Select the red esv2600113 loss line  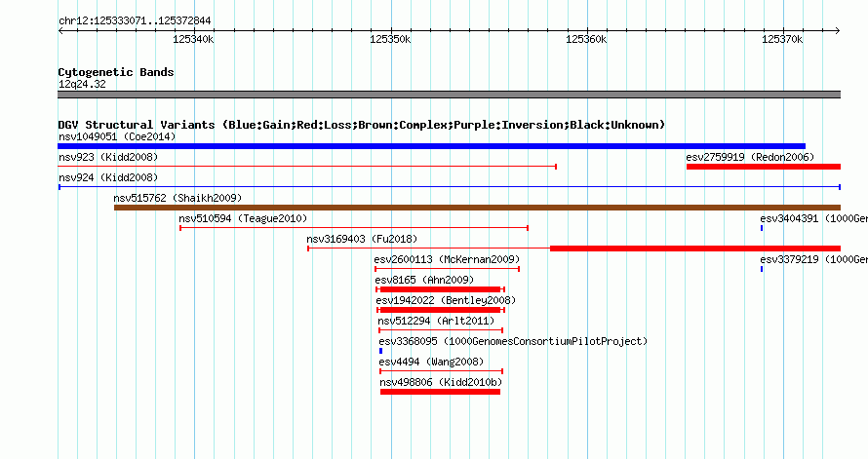coord(448,269)
